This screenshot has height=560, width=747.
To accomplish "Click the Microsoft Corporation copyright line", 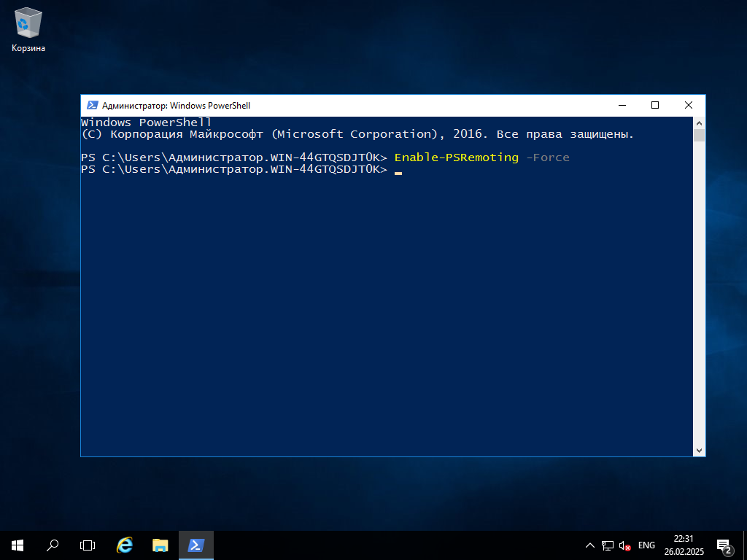I will [x=357, y=134].
